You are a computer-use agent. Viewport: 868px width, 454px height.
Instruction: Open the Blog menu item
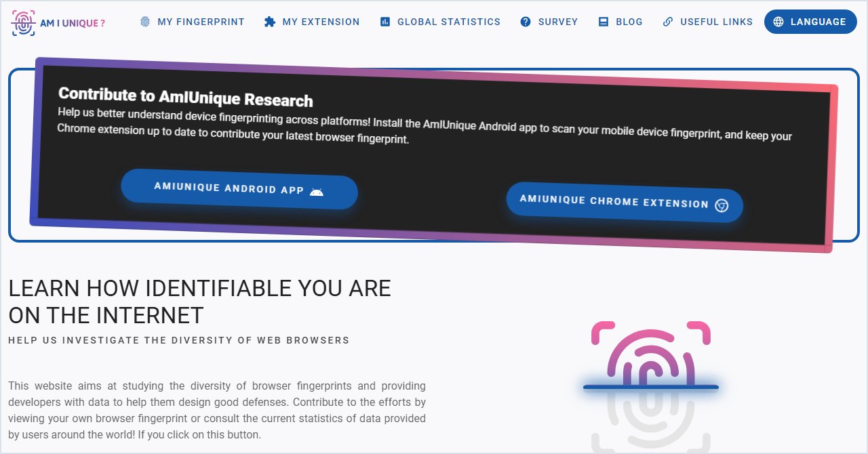pyautogui.click(x=620, y=22)
